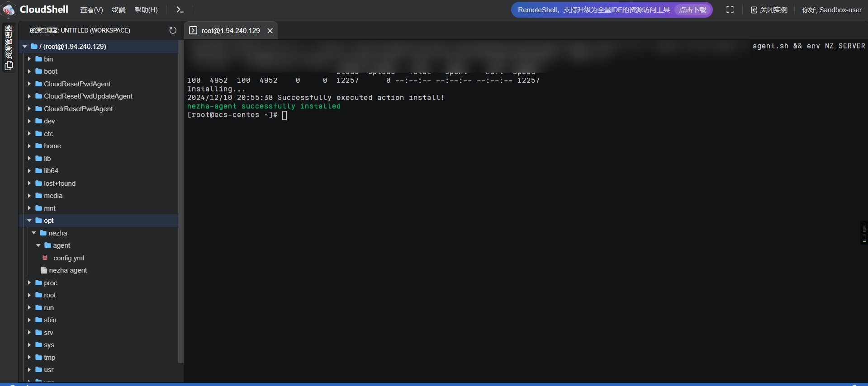Click the terminal tab icon for root@1.94.240.129
The height and width of the screenshot is (386, 868).
click(193, 30)
